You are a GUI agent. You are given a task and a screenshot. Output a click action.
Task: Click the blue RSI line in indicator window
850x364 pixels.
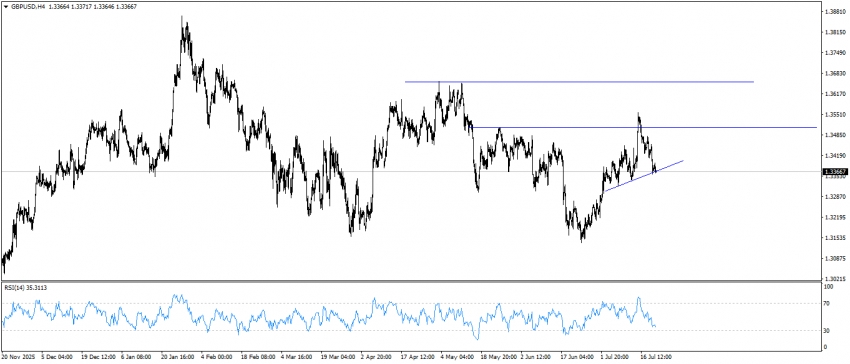click(325, 317)
